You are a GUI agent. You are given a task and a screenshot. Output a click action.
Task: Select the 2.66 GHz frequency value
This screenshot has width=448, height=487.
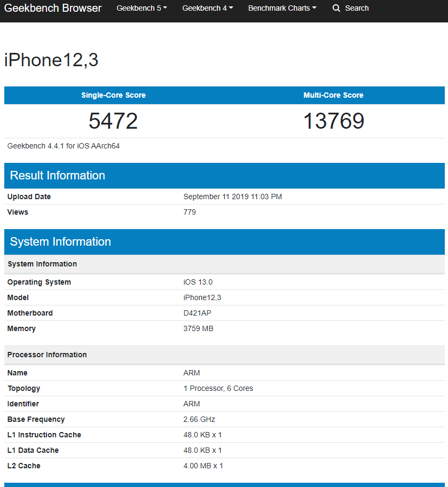[199, 419]
